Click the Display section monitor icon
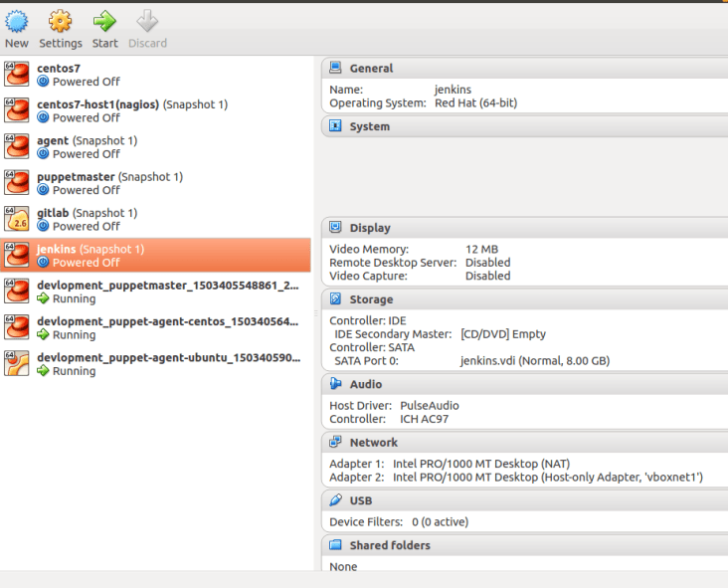 pyautogui.click(x=335, y=227)
